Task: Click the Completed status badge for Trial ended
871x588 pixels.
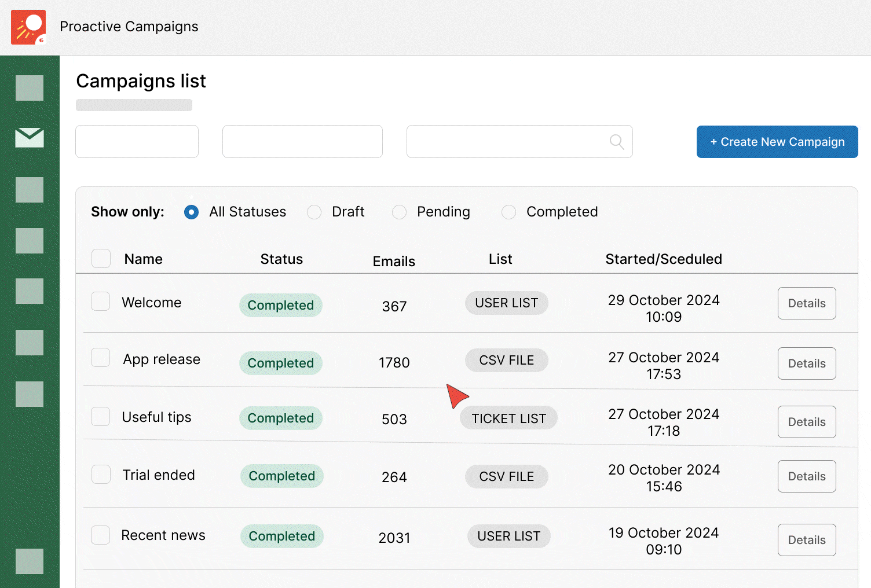Action: 281,476
